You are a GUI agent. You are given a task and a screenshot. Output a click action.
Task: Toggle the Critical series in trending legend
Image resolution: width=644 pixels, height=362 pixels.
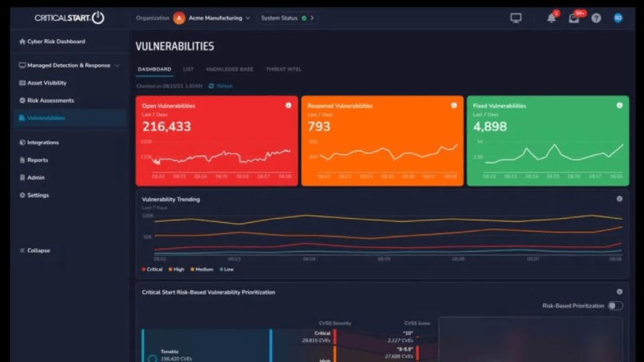[152, 269]
